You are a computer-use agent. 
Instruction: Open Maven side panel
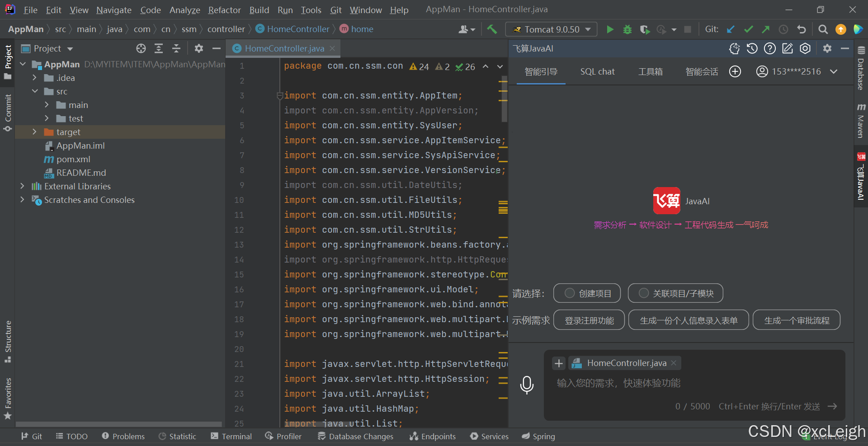pyautogui.click(x=861, y=120)
